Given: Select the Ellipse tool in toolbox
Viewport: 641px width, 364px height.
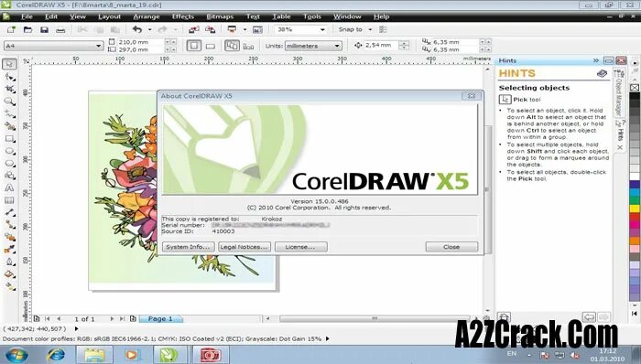Looking at the screenshot, I should click(9, 151).
